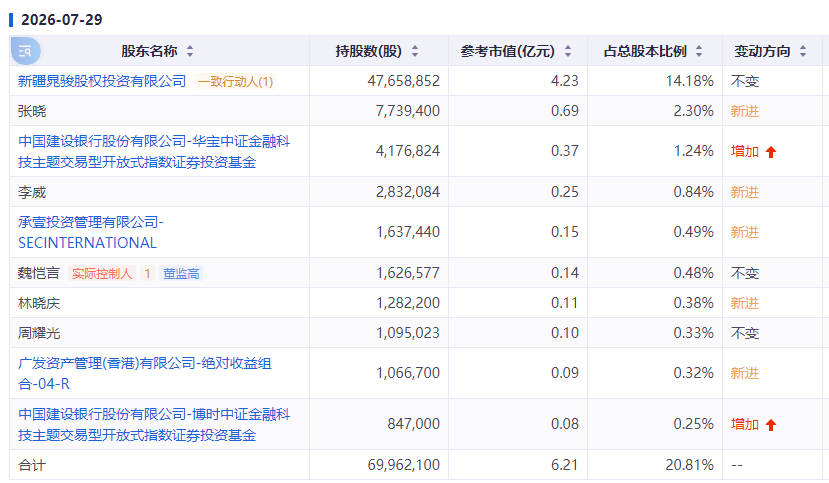Viewport: 829px width, 483px height.
Task: Click the 参考市值(亿元) column header
Action: point(508,51)
